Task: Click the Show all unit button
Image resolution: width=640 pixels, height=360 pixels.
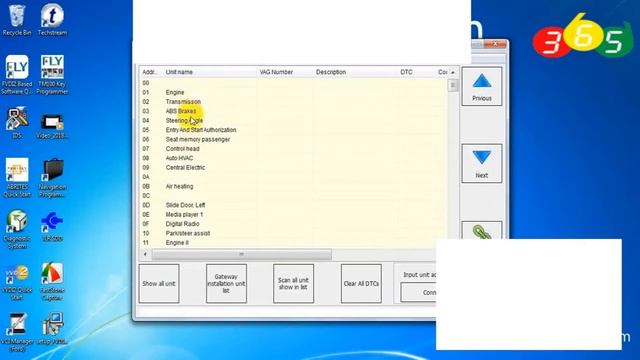Action: pyautogui.click(x=159, y=284)
